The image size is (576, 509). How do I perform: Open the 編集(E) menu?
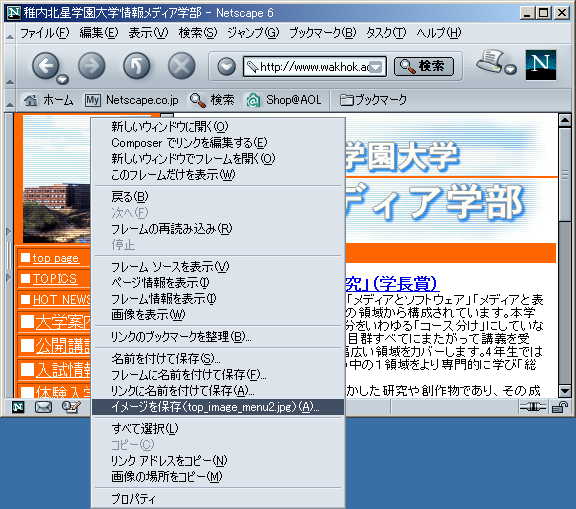point(99,33)
